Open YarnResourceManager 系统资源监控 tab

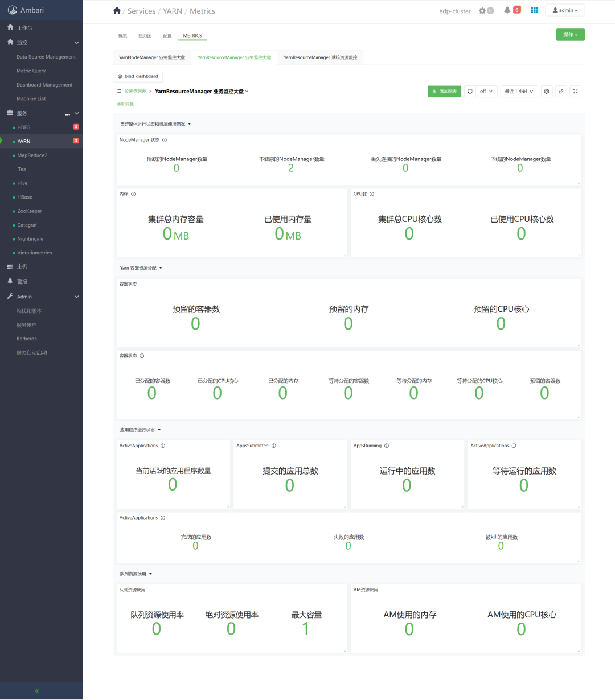coord(321,57)
